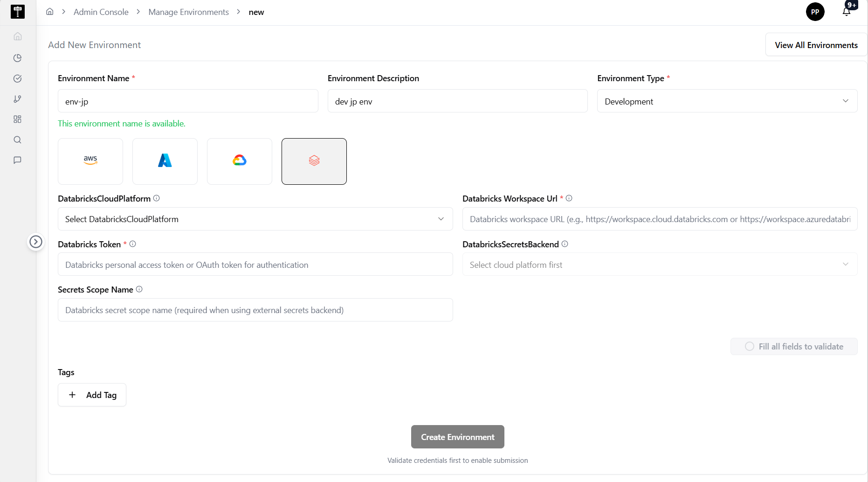Focus the Databricks Workspace URL field
868x482 pixels.
click(660, 219)
